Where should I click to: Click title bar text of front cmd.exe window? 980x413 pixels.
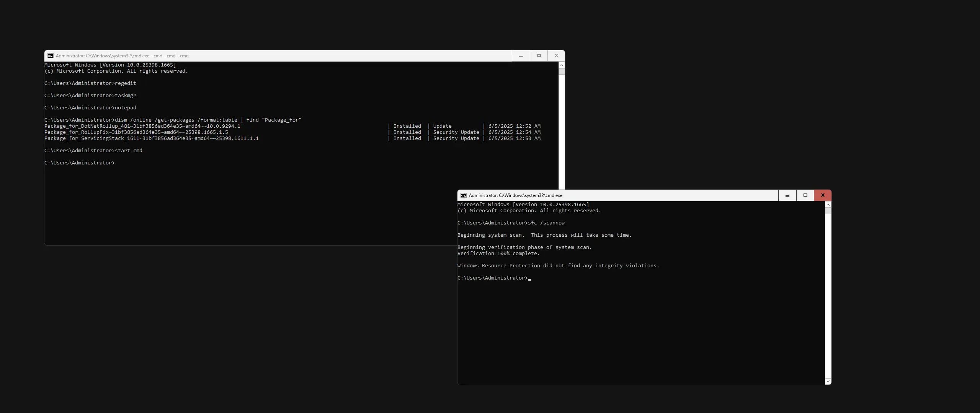[515, 195]
